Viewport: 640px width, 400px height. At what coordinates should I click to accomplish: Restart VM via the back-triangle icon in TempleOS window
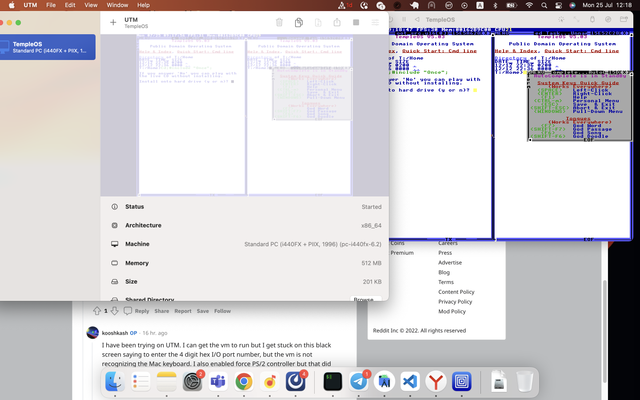pos(417,19)
